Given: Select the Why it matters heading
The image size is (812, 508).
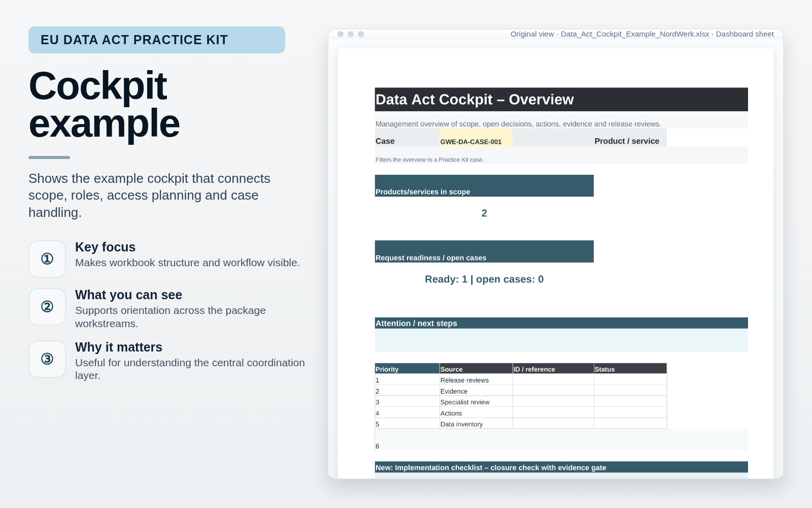Looking at the screenshot, I should (x=119, y=347).
